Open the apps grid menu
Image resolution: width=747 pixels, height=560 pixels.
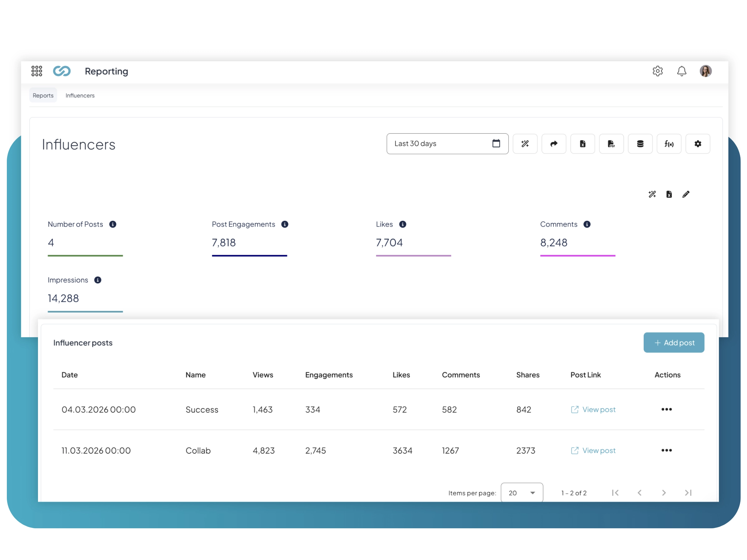click(36, 71)
